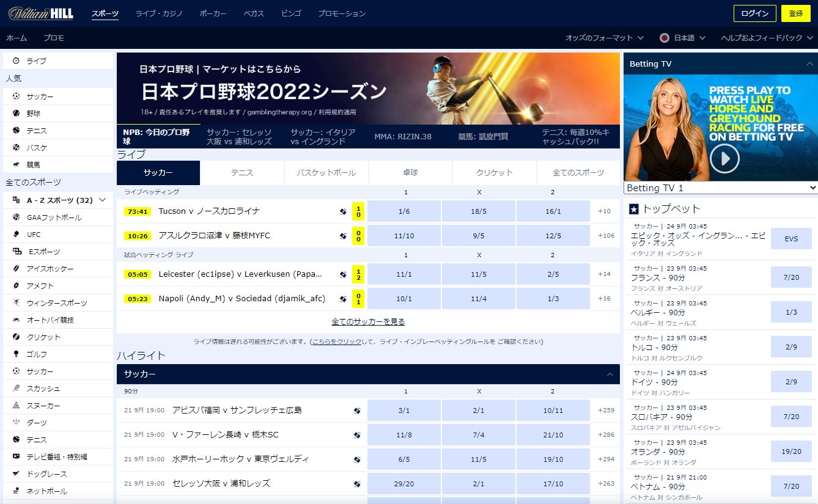818x504 pixels.
Task: Select the アイスホッケー icon
Action: 16,269
